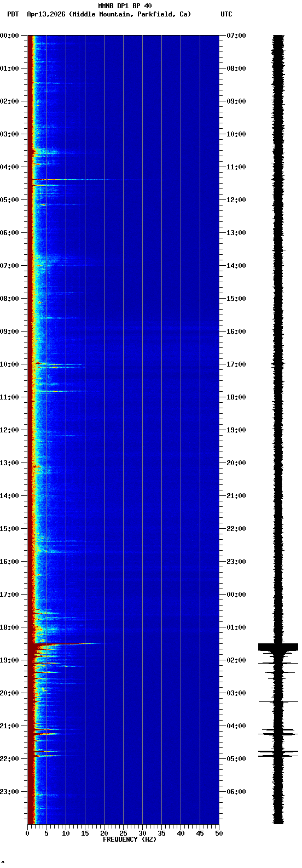302x868 pixels.
Task: Click the UTC time label "12:00"
Action: 236,200
